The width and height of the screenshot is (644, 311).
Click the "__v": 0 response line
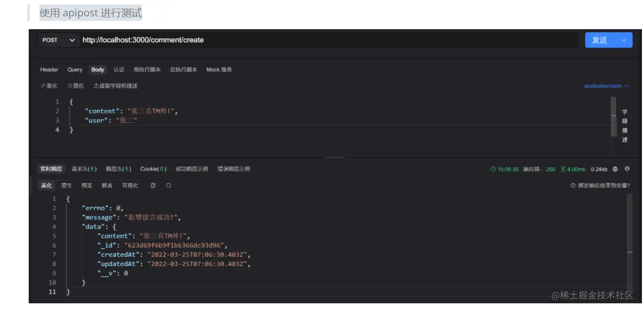tap(113, 274)
